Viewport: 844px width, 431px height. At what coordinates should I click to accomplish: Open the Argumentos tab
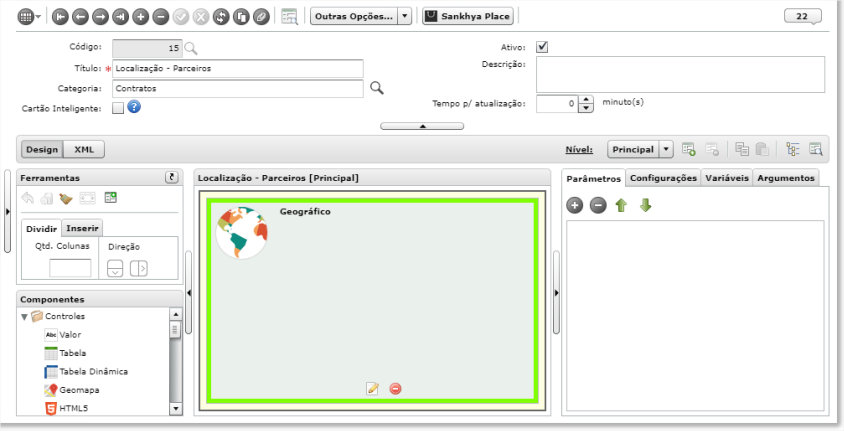tap(786, 178)
